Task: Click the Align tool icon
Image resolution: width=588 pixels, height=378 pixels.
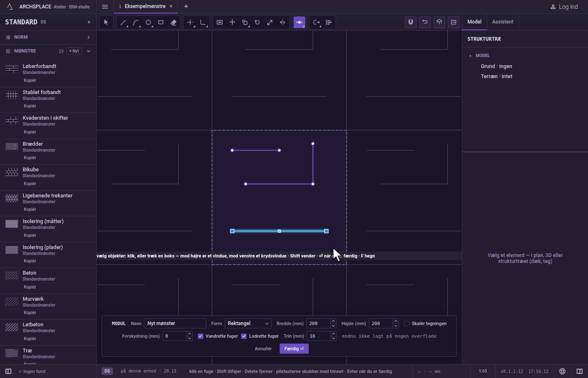Action: point(329,22)
